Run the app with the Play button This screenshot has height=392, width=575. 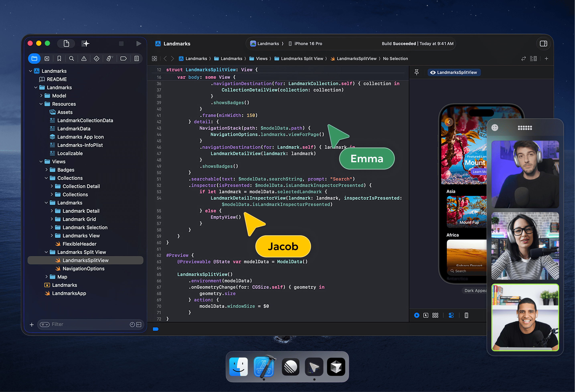point(138,43)
